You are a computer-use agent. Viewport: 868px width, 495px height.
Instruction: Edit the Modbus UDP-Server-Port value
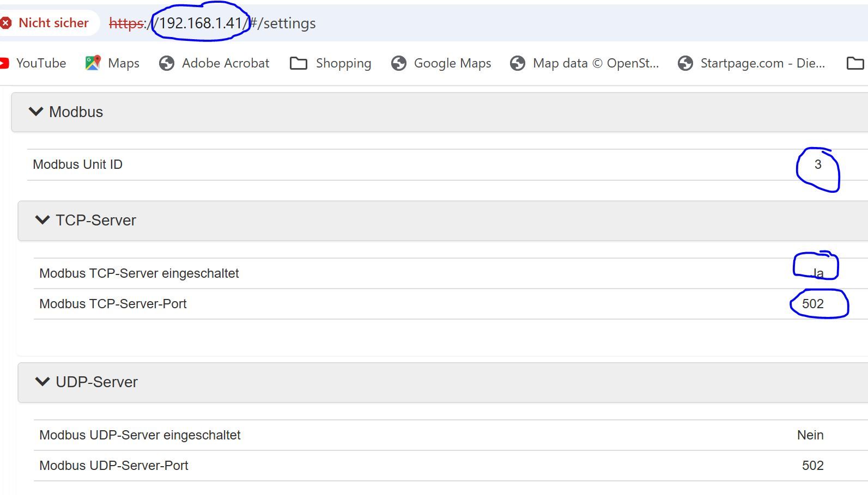pos(812,466)
